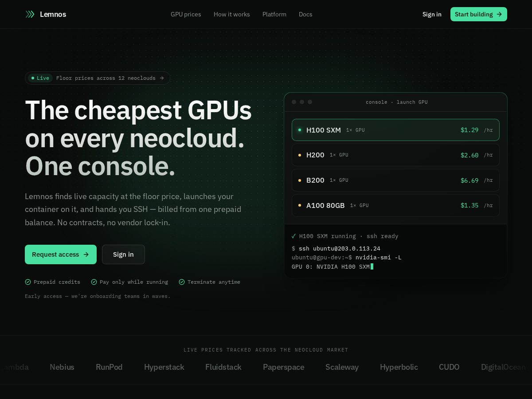Click the yellow status dot on A100 80GB
The height and width of the screenshot is (399, 532).
tap(300, 206)
